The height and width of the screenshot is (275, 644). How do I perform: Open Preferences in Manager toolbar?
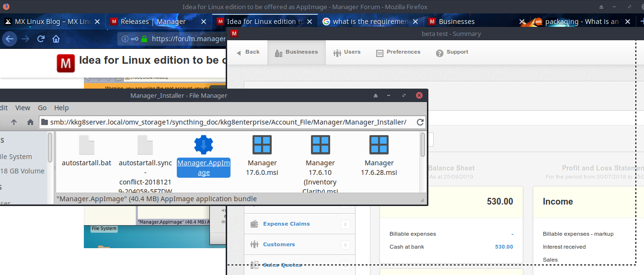[398, 52]
